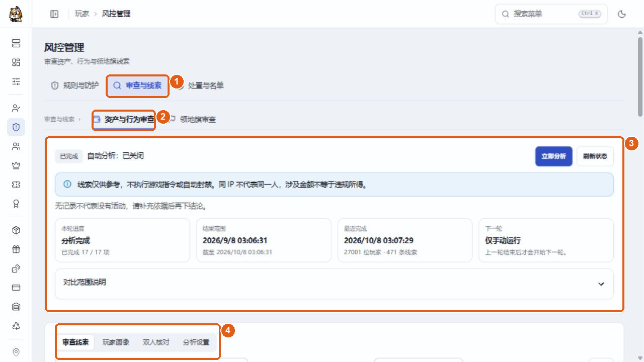Open the 分析设置 tab
Image resolution: width=644 pixels, height=362 pixels.
point(196,342)
